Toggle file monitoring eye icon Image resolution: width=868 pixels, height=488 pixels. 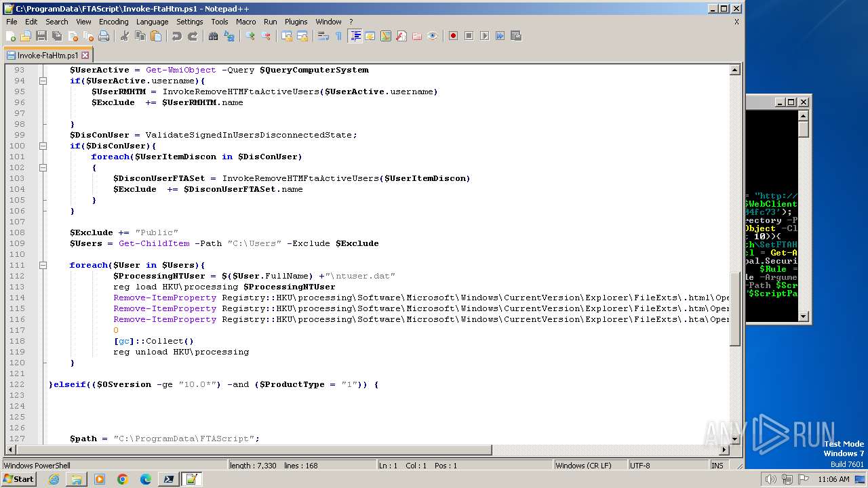(433, 36)
